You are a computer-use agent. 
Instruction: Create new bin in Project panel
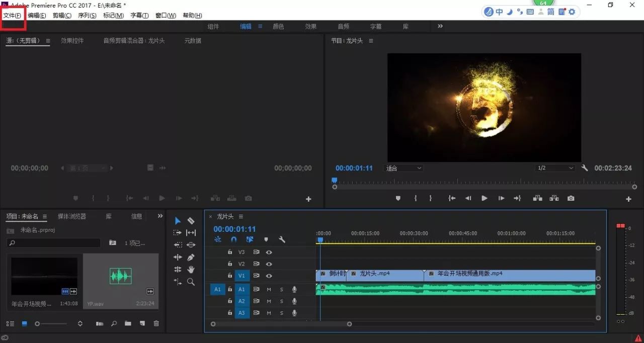(x=128, y=324)
